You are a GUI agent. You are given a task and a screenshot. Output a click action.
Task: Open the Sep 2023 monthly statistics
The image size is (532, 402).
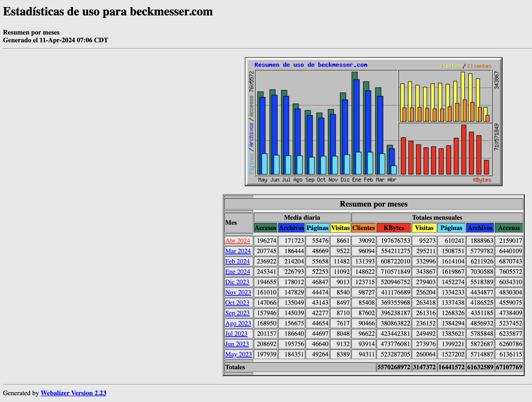pyautogui.click(x=237, y=313)
